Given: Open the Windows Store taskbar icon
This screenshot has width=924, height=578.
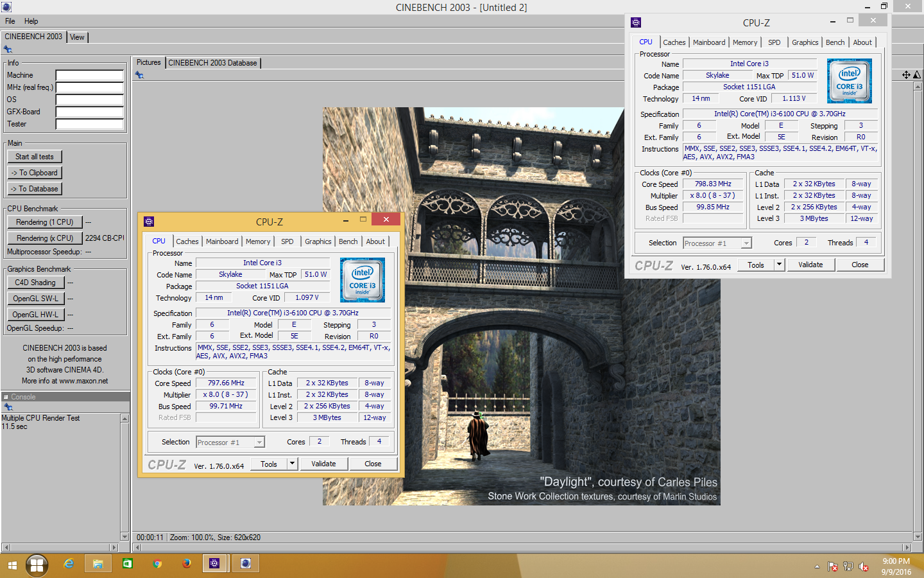Looking at the screenshot, I should click(x=128, y=564).
